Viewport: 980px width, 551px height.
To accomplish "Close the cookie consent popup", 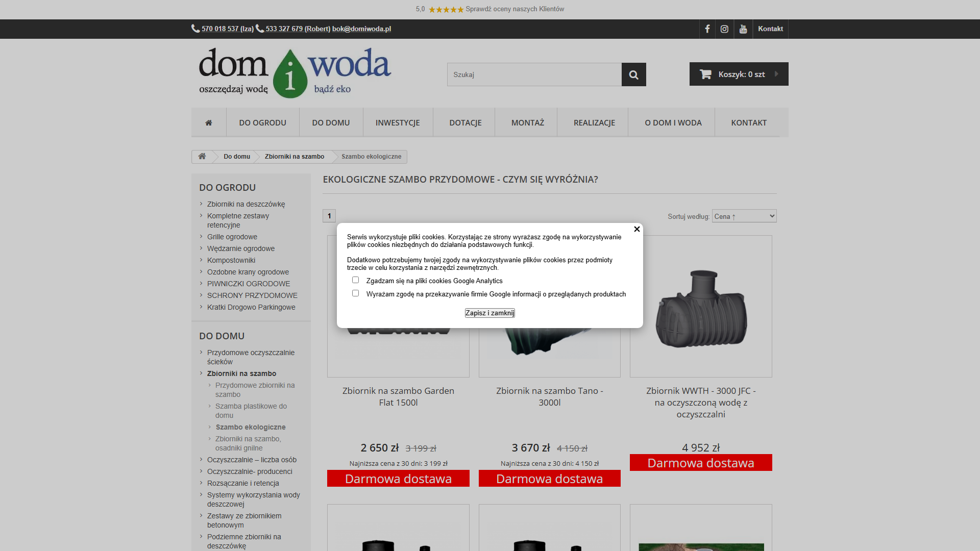I will click(x=636, y=229).
